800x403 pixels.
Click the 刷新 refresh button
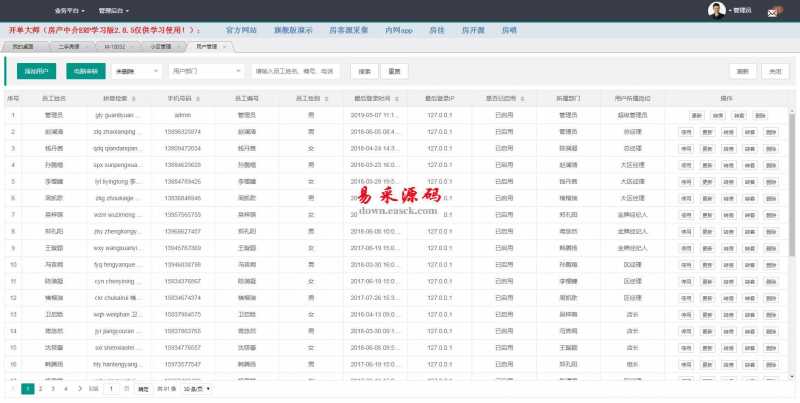(x=743, y=71)
